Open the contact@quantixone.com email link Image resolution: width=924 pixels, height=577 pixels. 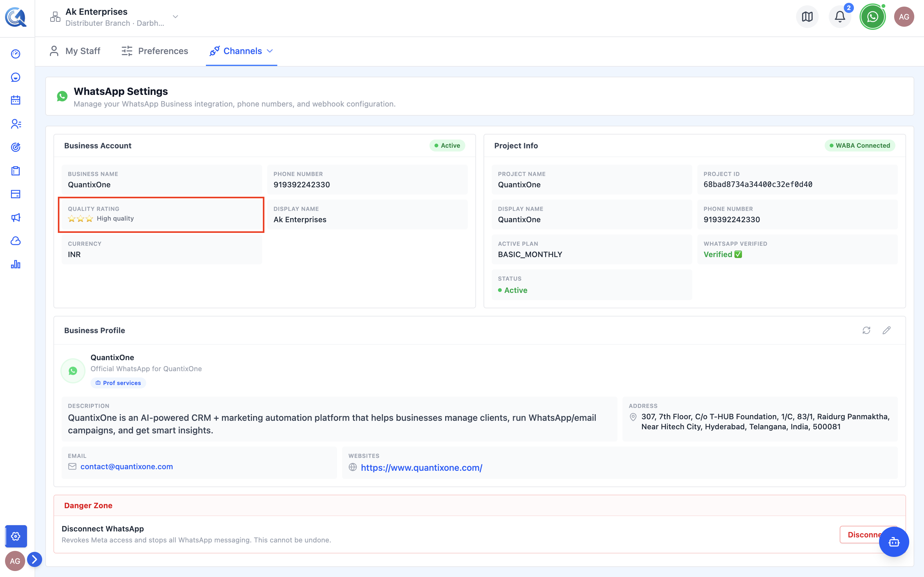[x=127, y=467]
